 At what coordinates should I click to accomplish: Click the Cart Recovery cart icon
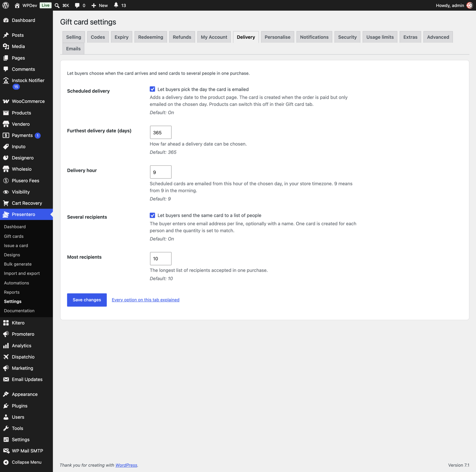[6, 203]
